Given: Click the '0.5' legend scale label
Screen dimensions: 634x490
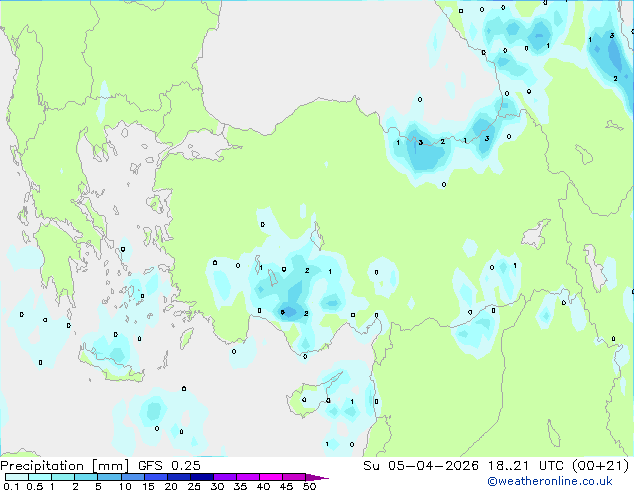Looking at the screenshot, I should [x=34, y=486].
